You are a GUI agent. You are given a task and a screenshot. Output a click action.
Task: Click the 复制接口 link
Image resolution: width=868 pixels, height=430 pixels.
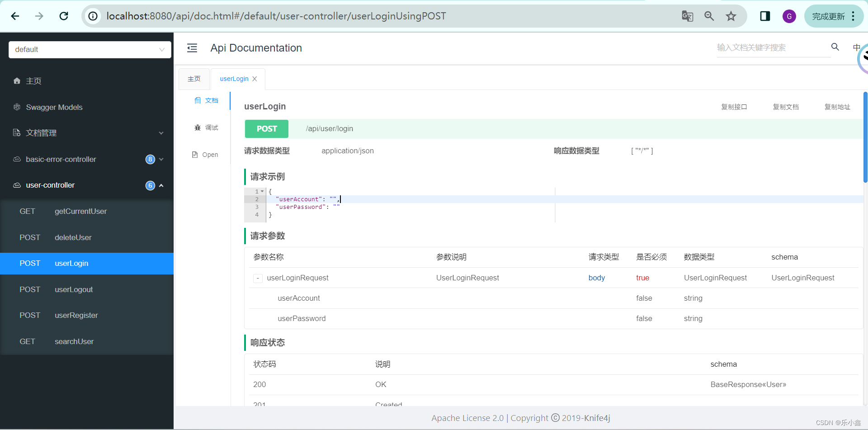pyautogui.click(x=734, y=107)
